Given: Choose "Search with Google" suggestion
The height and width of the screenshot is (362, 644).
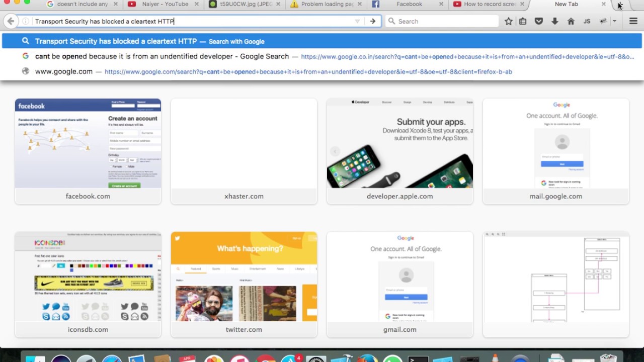Looking at the screenshot, I should pos(322,41).
